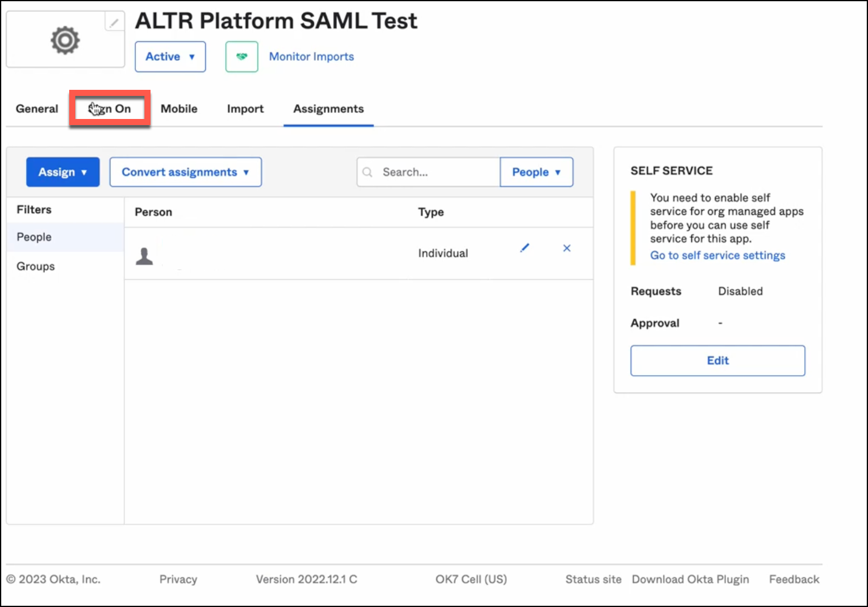This screenshot has width=868, height=607.
Task: Click Go to self service settings link
Action: (x=717, y=256)
